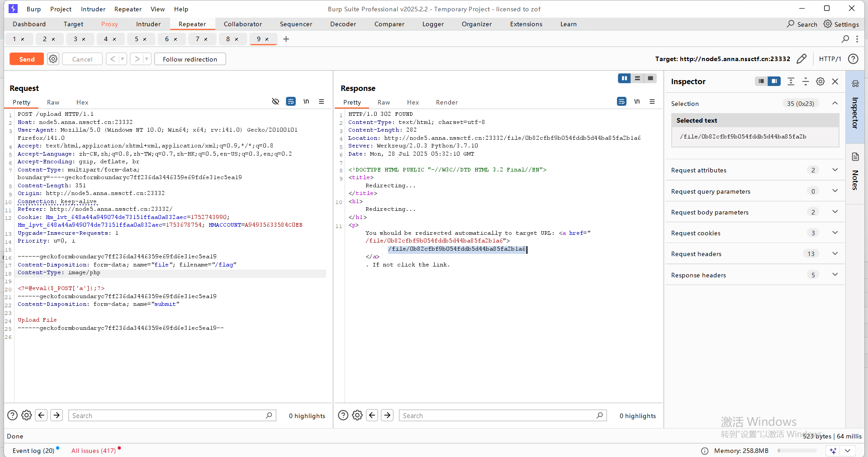Open the Project menu
The height and width of the screenshot is (457, 868).
[61, 9]
